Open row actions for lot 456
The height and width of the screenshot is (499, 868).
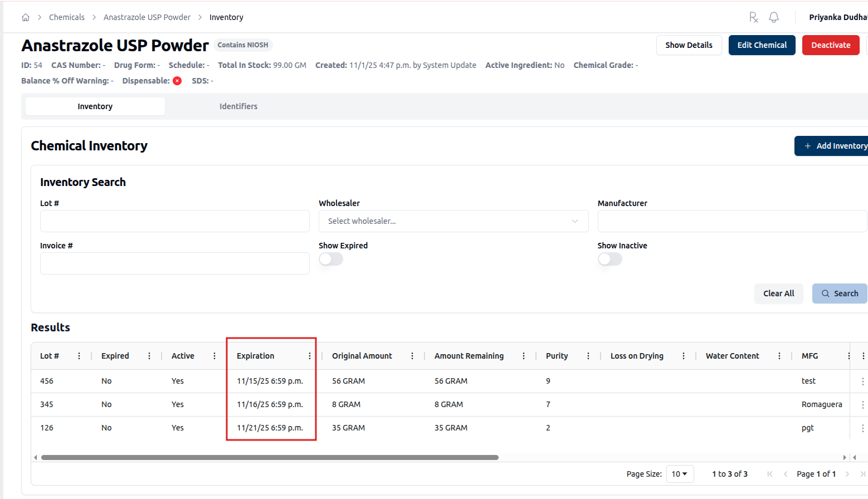862,381
